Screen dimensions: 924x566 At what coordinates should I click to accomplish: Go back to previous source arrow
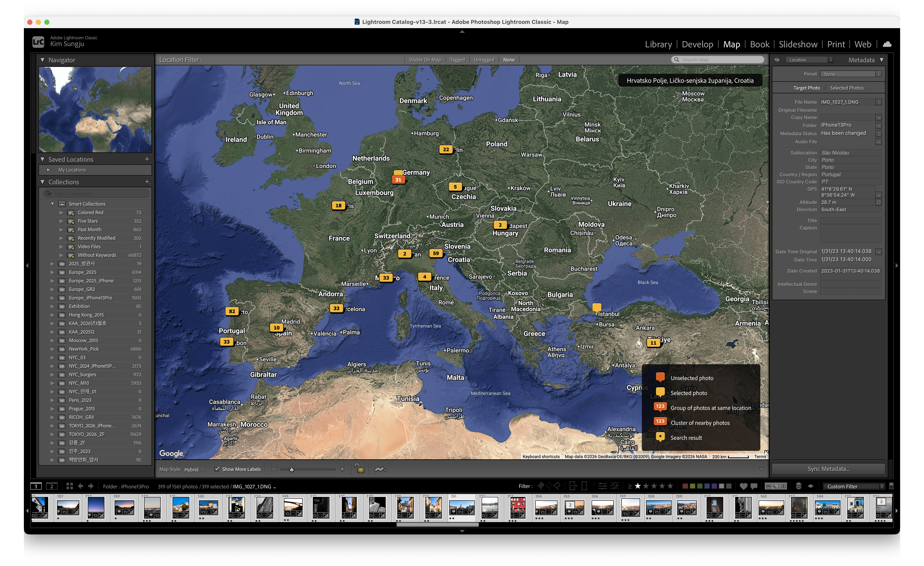[80, 486]
